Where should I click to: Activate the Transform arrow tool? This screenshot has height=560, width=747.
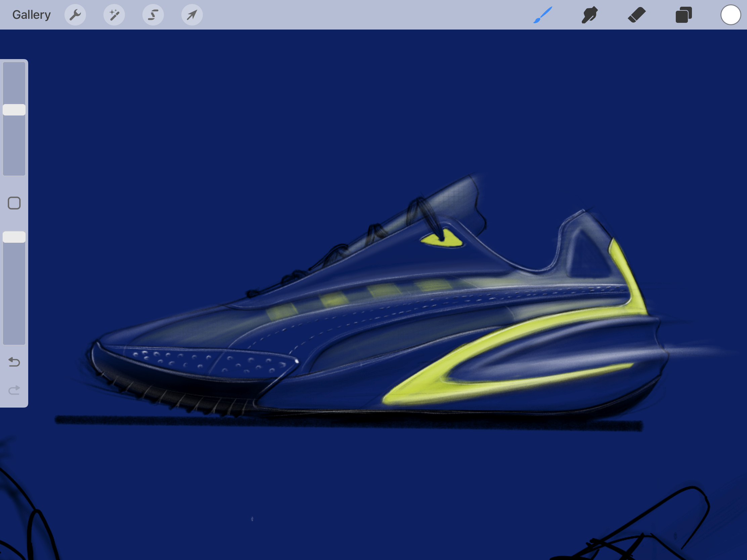[192, 15]
